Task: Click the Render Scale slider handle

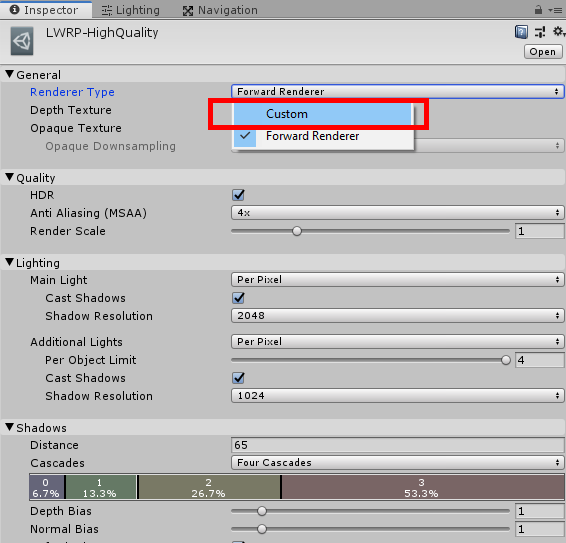Action: click(x=297, y=231)
